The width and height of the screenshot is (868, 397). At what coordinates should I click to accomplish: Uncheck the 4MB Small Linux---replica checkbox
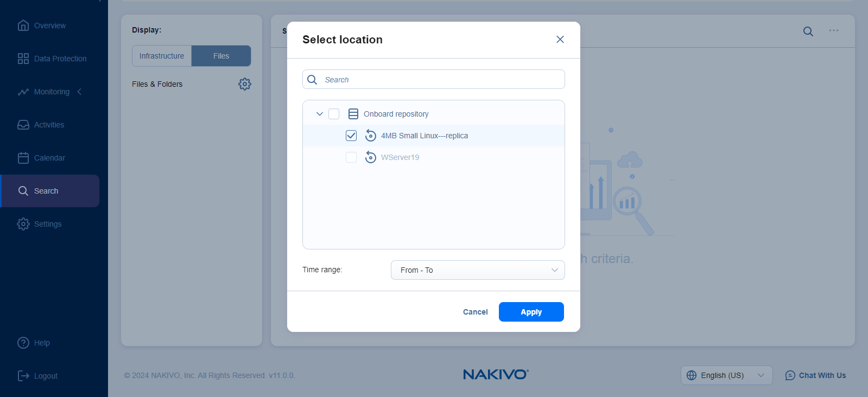coord(351,136)
